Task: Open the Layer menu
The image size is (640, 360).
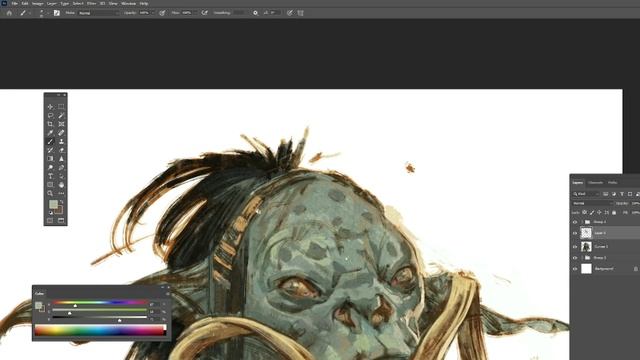Action: (x=52, y=3)
